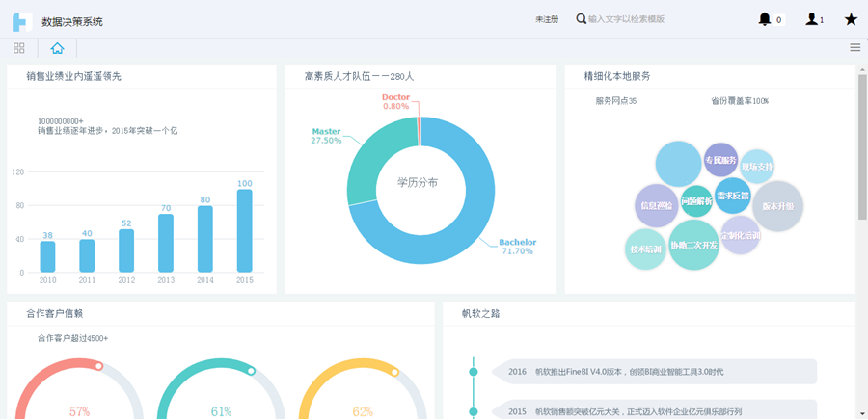Viewport: 868px width, 420px height.
Task: Click the 2011 bar labeled 40
Action: pos(87,256)
